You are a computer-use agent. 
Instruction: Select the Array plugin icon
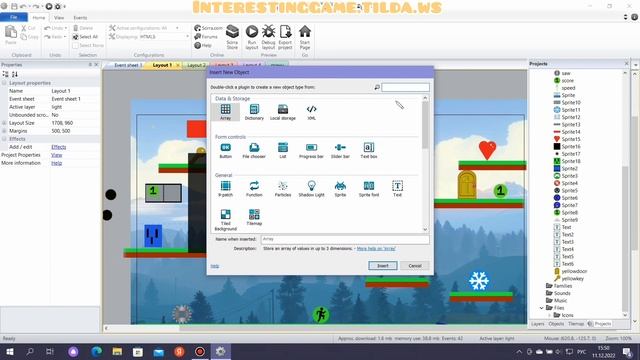click(225, 112)
